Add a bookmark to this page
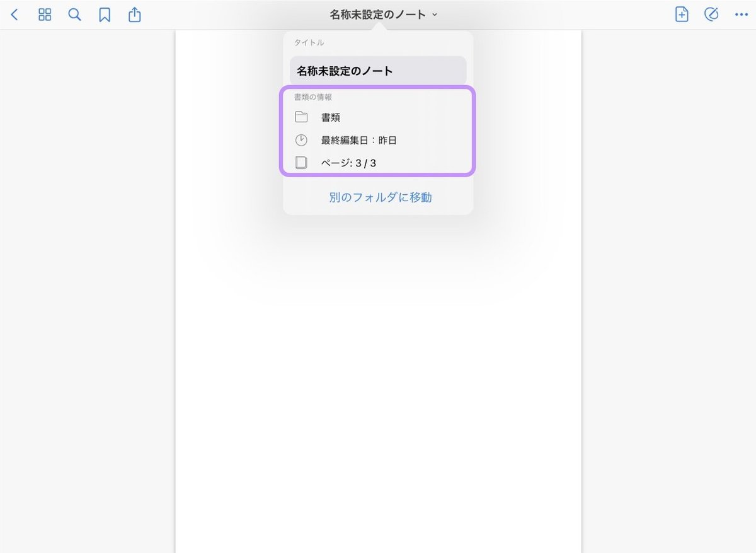The height and width of the screenshot is (553, 756). [x=104, y=14]
